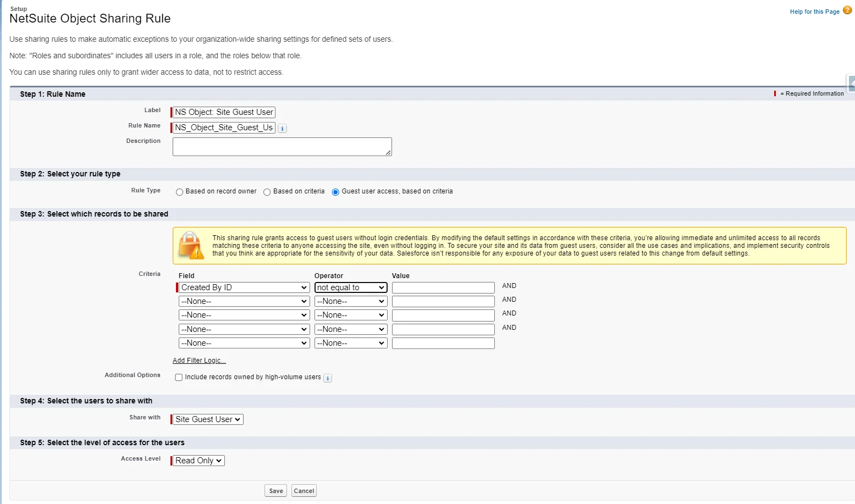855x504 pixels.
Task: Save the sharing rule
Action: point(276,491)
